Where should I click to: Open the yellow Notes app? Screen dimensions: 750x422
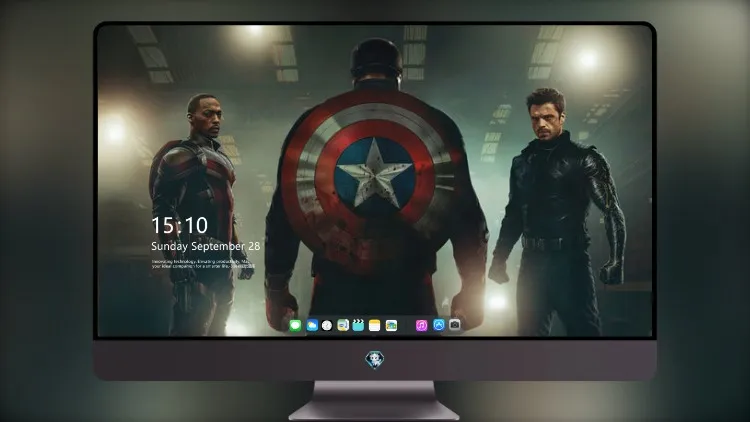pos(375,326)
